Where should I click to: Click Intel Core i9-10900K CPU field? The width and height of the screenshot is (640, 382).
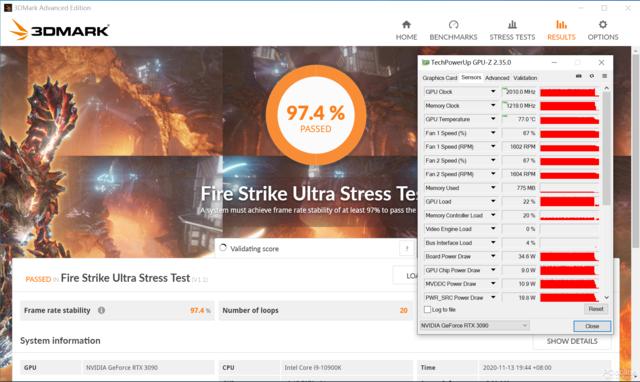point(347,367)
